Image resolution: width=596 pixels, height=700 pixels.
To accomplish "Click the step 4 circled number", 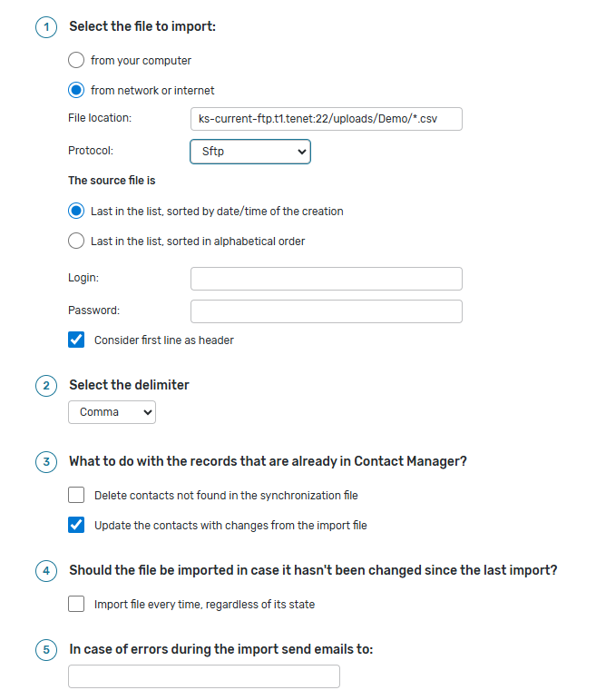I will click(x=45, y=571).
